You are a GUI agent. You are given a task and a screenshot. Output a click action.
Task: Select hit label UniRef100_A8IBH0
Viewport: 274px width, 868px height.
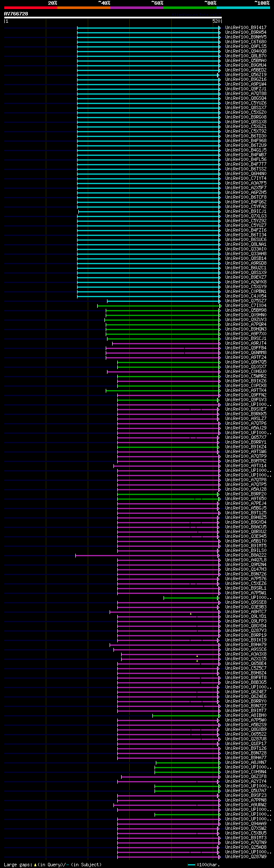click(246, 715)
